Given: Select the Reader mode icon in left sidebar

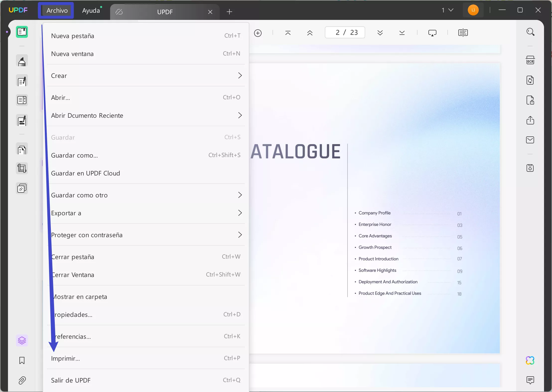Looking at the screenshot, I should pos(22,32).
